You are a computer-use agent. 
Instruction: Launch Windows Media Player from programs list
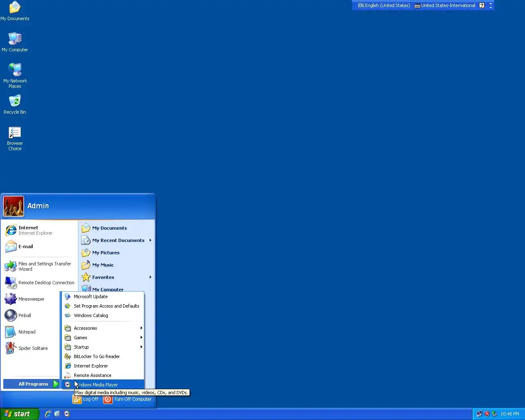(103, 385)
